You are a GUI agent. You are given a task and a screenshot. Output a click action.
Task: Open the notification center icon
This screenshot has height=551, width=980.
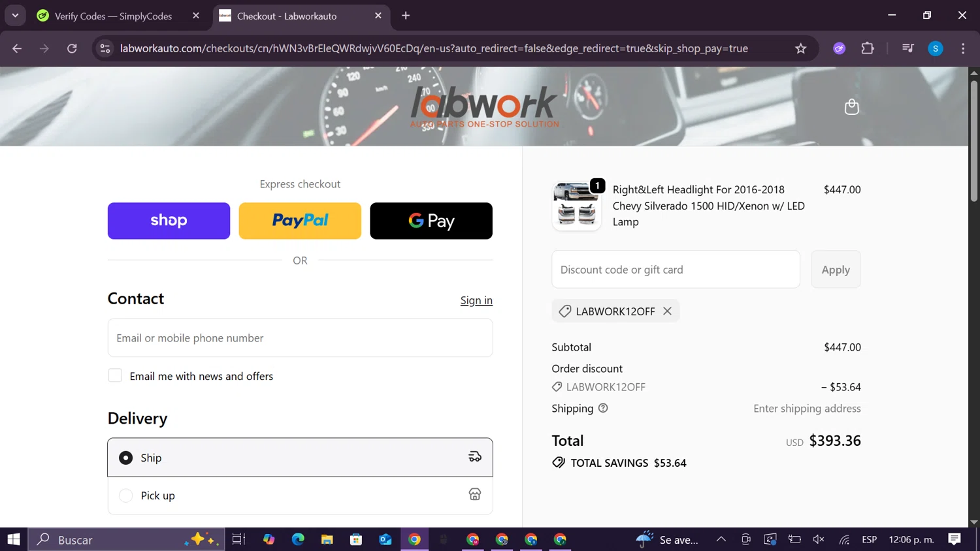pyautogui.click(x=955, y=539)
